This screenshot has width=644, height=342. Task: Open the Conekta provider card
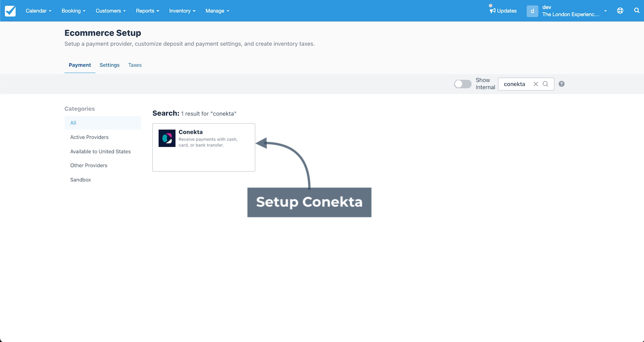click(204, 147)
